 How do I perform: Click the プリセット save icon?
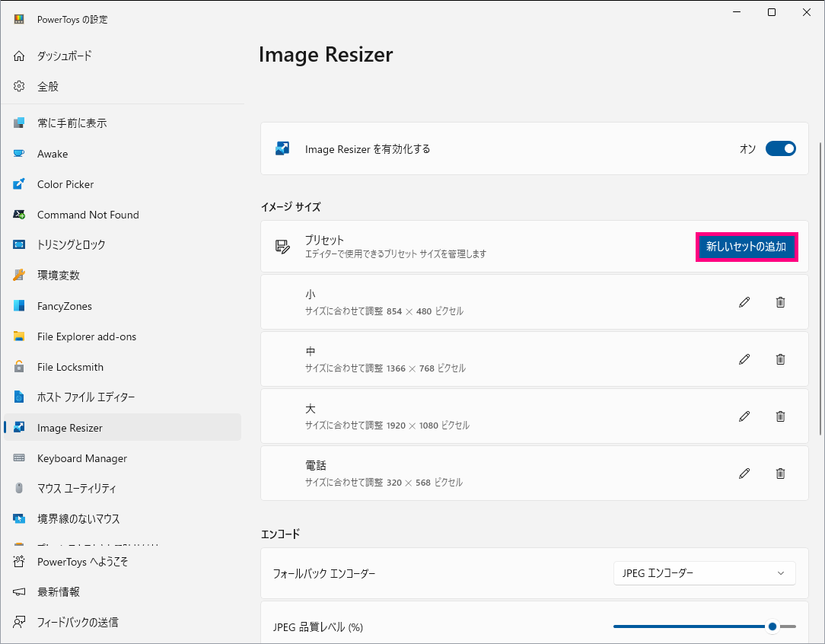click(x=282, y=246)
